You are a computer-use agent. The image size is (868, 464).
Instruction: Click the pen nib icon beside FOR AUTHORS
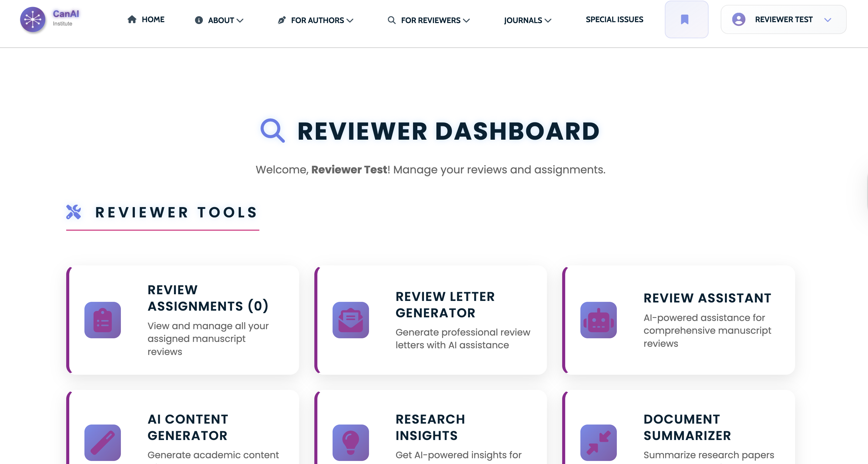click(282, 20)
